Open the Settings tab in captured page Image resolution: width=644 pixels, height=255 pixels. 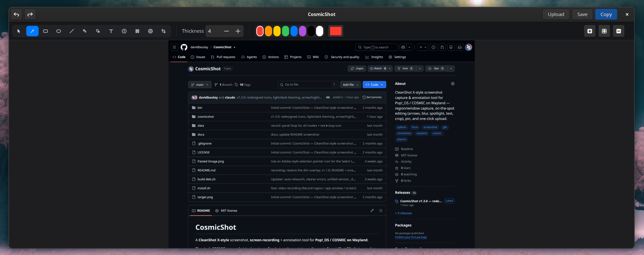[397, 57]
